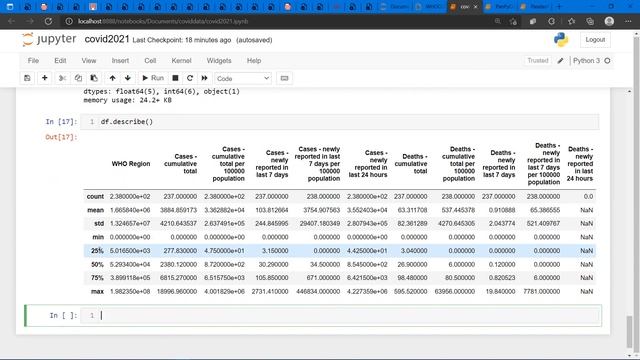640x360 pixels.
Task: Open the Kernel menu
Action: tap(181, 60)
